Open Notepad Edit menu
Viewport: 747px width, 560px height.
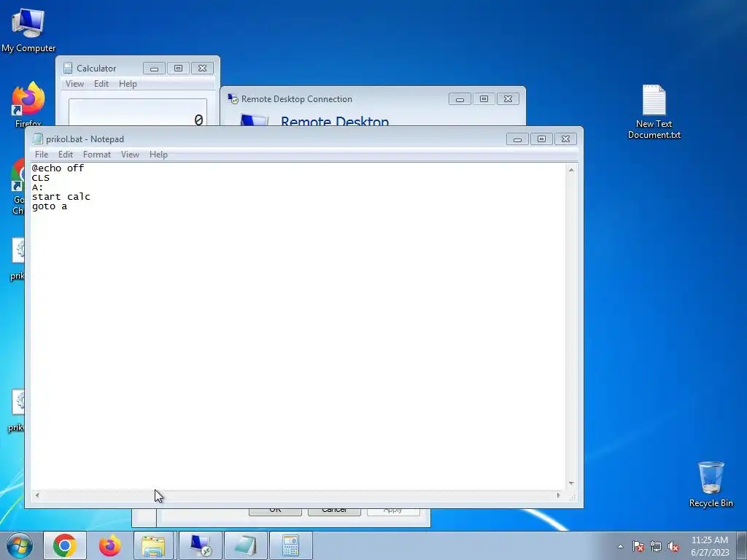pyautogui.click(x=66, y=155)
